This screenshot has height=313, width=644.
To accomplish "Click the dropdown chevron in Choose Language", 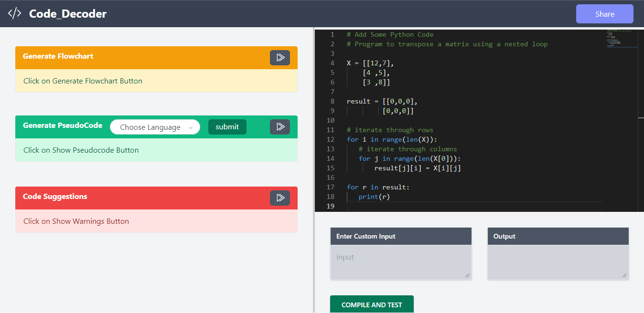I will coord(191,127).
